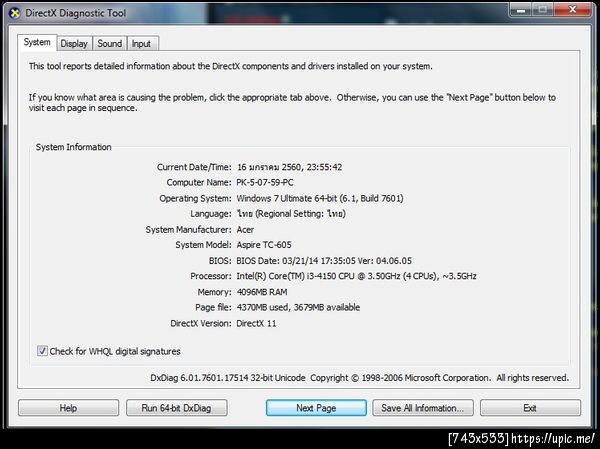Switch to the System tab
Image resolution: width=600 pixels, height=449 pixels.
pos(37,42)
